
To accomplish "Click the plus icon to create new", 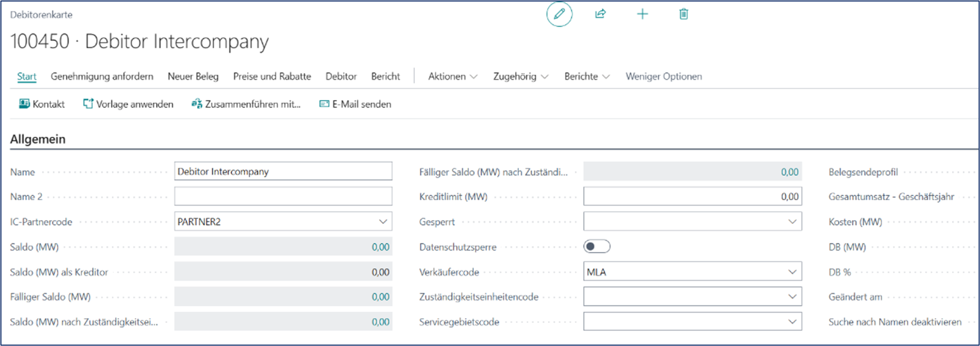I will coord(642,14).
